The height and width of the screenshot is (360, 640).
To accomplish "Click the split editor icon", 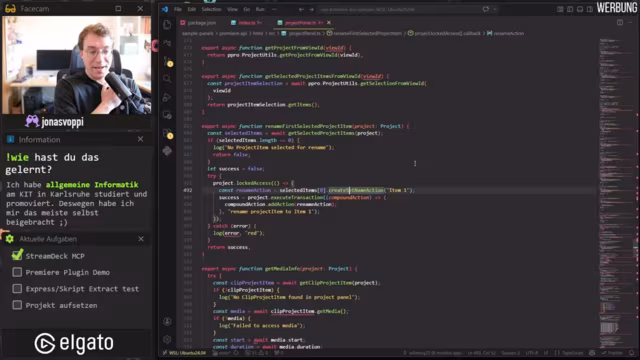I will [x=620, y=22].
